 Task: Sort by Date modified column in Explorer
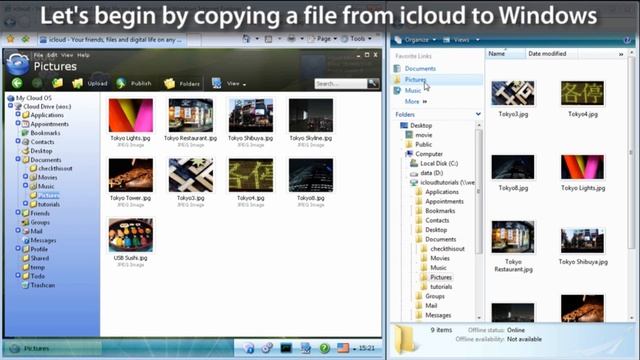click(550, 53)
